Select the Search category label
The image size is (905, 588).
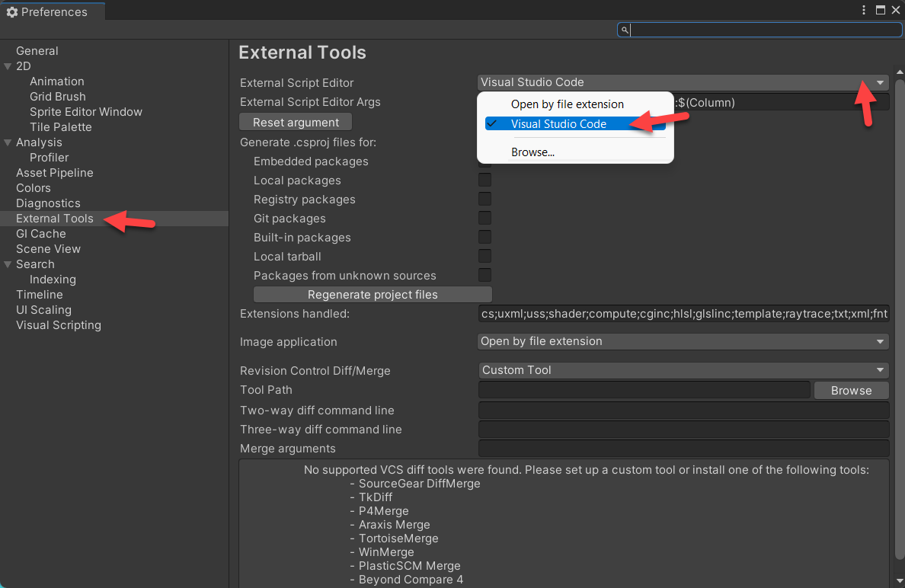click(x=35, y=264)
